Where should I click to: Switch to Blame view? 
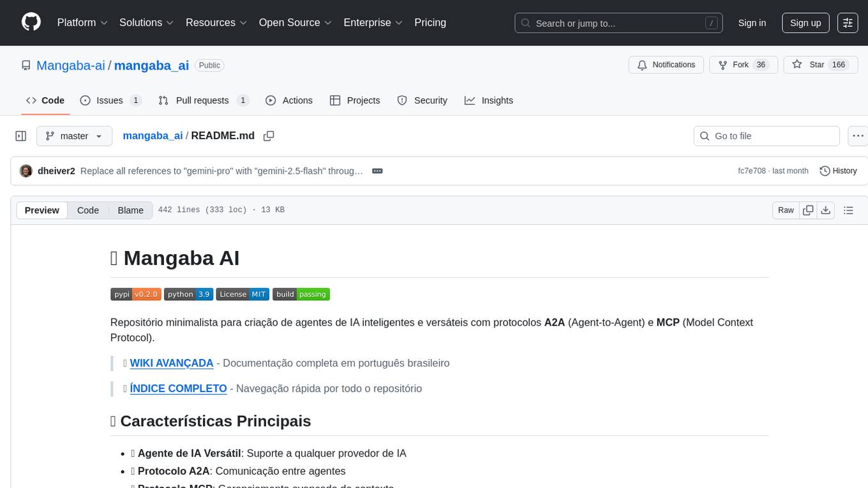click(130, 210)
